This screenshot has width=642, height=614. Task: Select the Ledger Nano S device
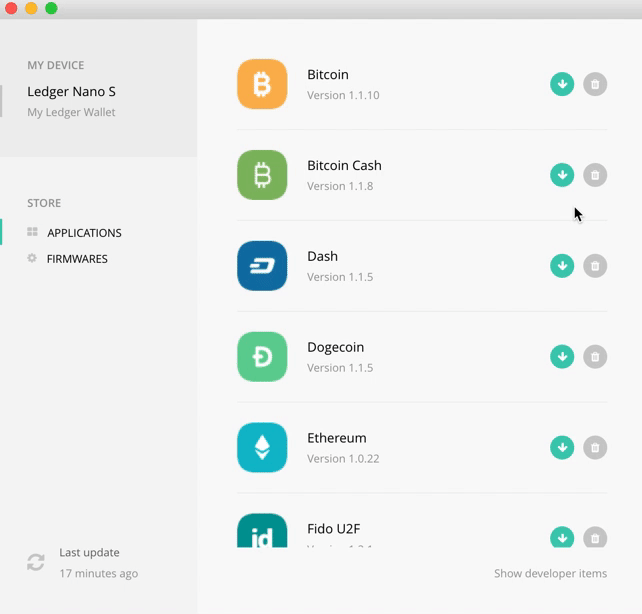72,92
